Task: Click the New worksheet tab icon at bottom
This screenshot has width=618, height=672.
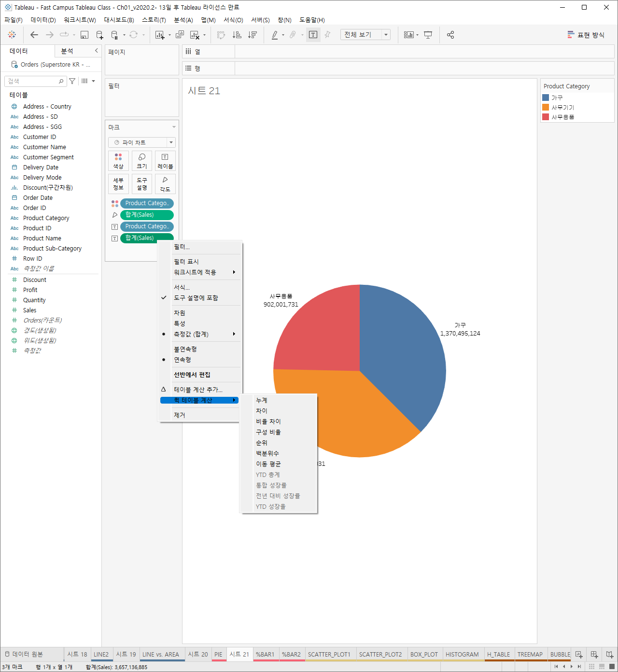Action: (578, 655)
